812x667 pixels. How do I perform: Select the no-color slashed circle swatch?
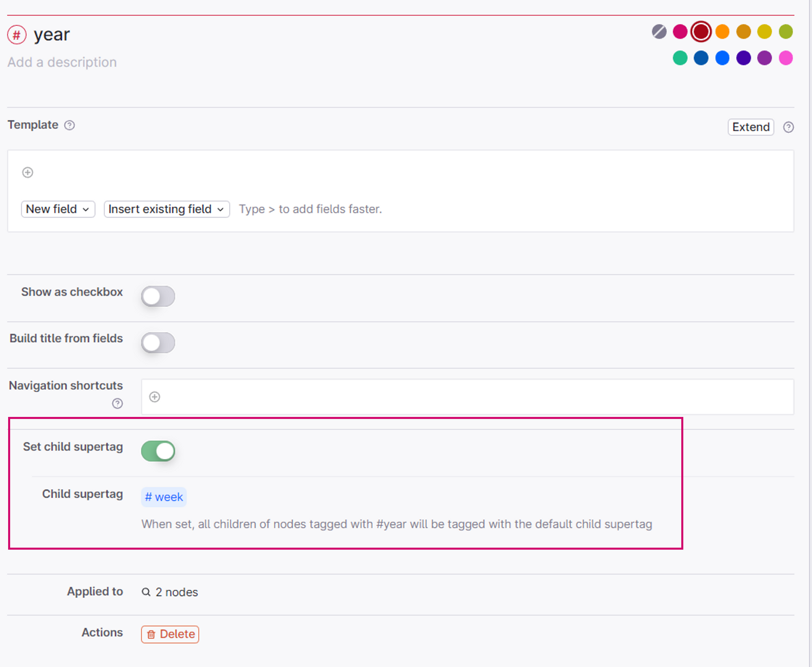[x=659, y=32]
